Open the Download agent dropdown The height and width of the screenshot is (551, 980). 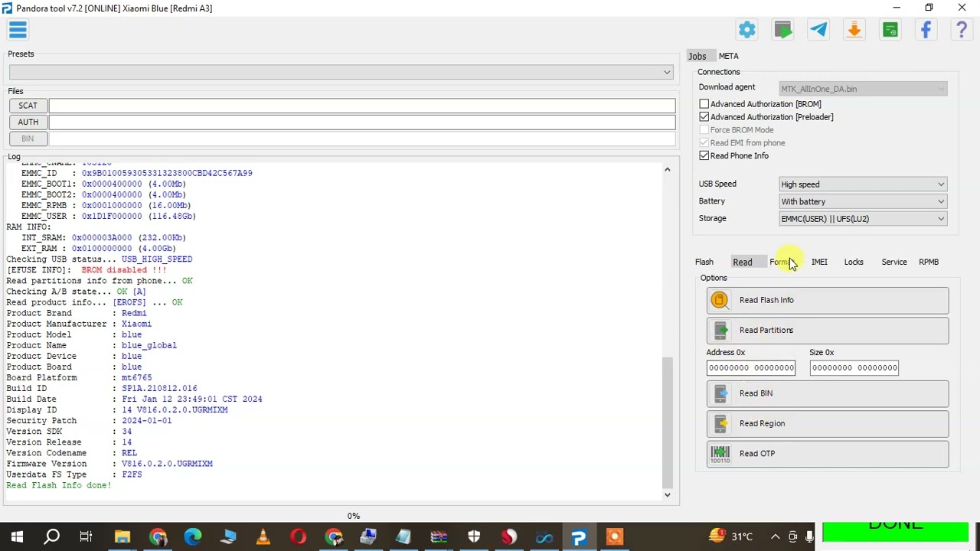click(863, 89)
